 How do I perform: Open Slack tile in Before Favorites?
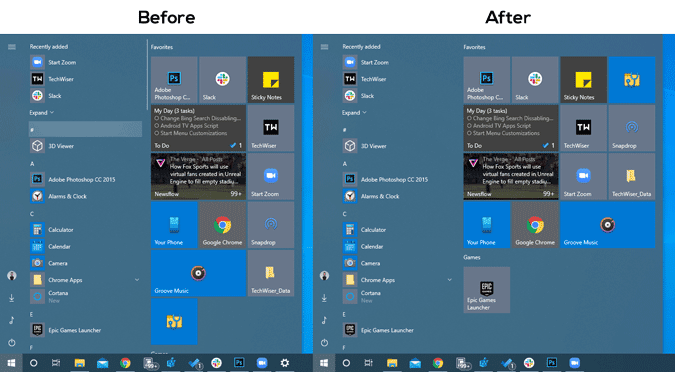[223, 80]
